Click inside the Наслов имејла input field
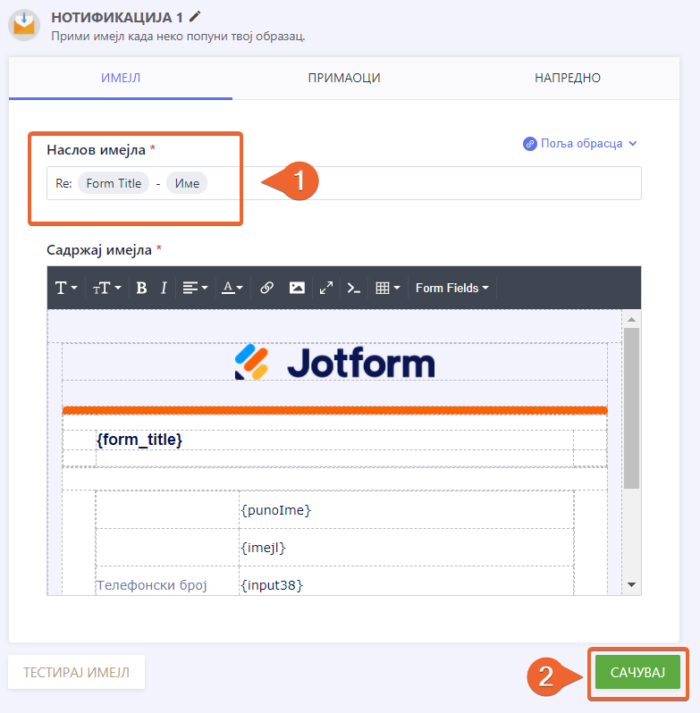700x713 pixels. (x=344, y=183)
